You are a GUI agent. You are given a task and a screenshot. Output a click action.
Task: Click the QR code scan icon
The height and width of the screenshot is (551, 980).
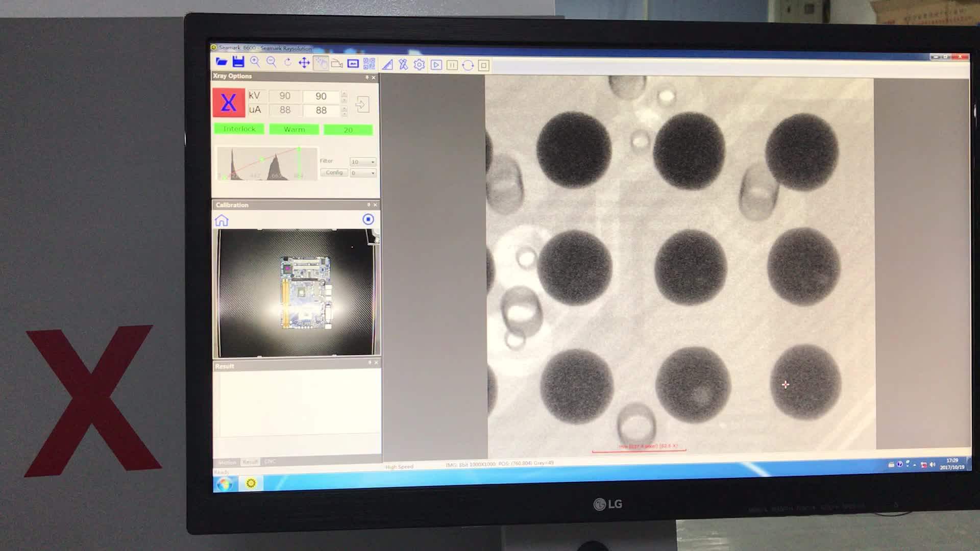[369, 64]
